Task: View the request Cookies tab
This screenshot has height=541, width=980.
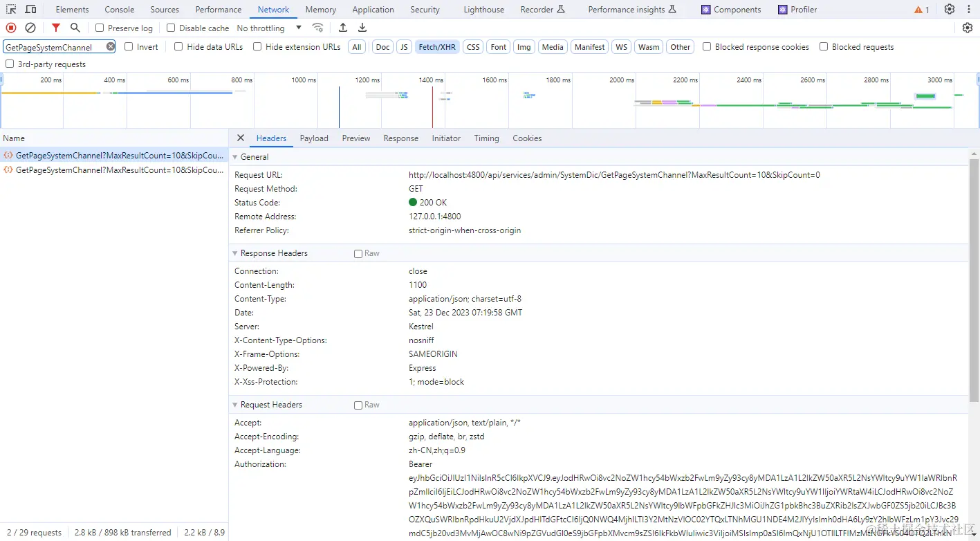Action: coord(527,138)
